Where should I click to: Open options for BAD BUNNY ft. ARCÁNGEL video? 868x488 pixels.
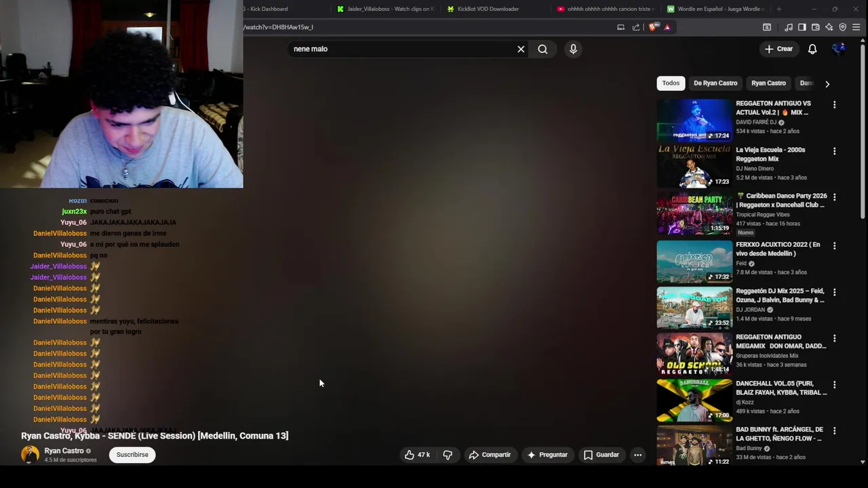(834, 431)
